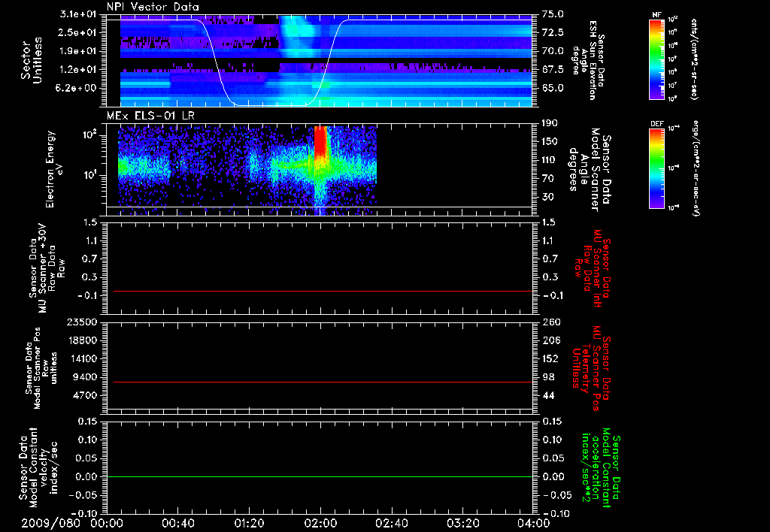Click the 152 telemetry tick label
The height and width of the screenshot is (532, 770).
550,358
